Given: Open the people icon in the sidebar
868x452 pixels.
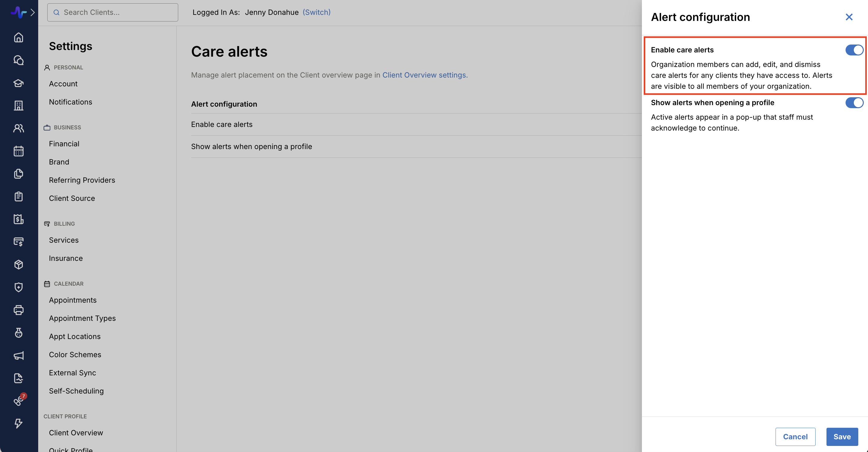Looking at the screenshot, I should 18,128.
